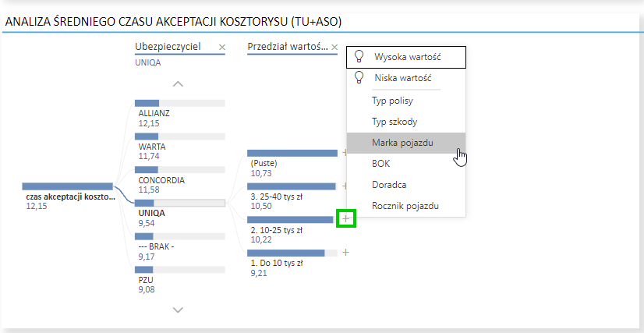
Task: Select Rocznik pojazdu from the list
Action: click(405, 206)
